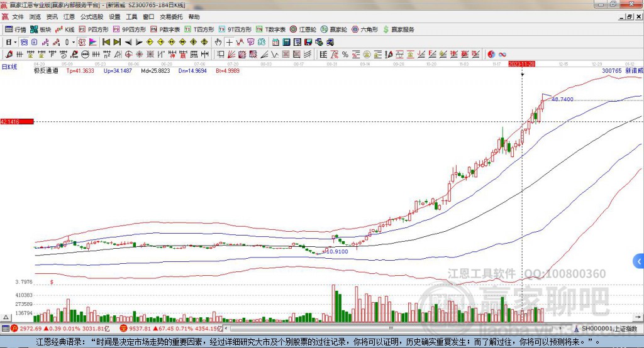This screenshot has height=348, width=644.
Task: Open the T四方形 tool
Action: tap(199, 30)
